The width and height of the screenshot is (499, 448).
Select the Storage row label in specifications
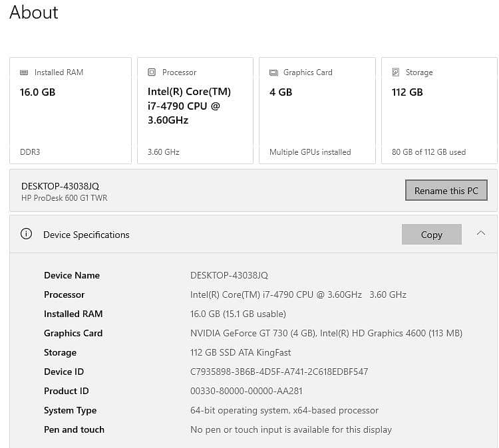point(60,352)
